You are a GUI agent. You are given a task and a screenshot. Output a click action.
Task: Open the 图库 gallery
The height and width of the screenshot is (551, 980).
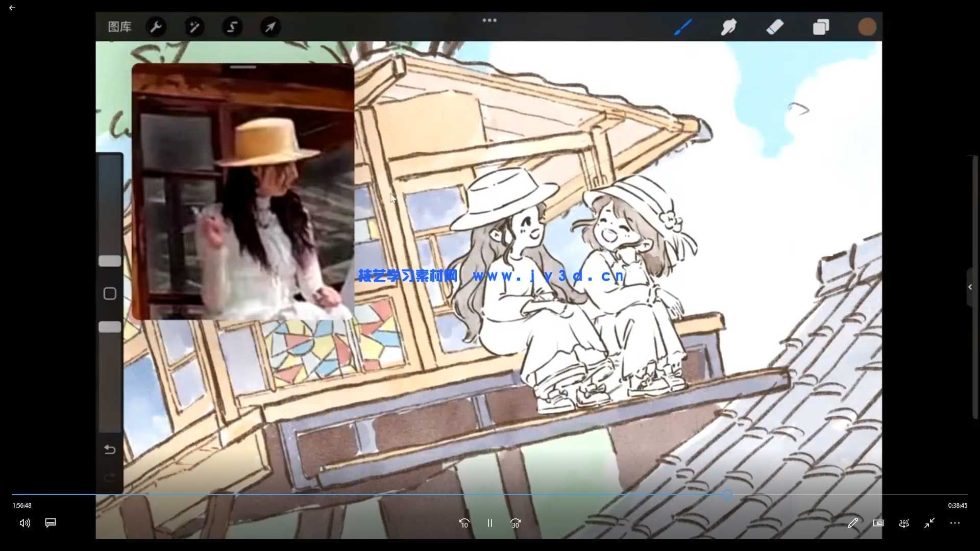point(119,27)
